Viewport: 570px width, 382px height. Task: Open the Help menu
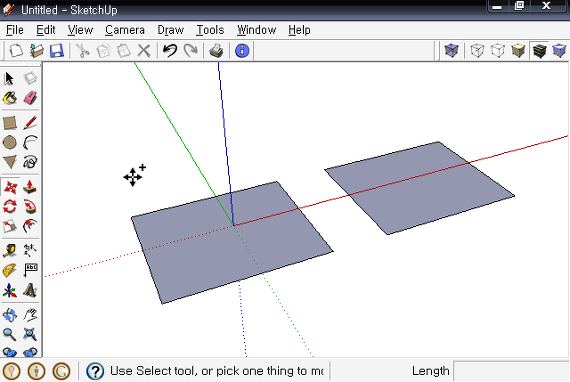click(x=299, y=30)
